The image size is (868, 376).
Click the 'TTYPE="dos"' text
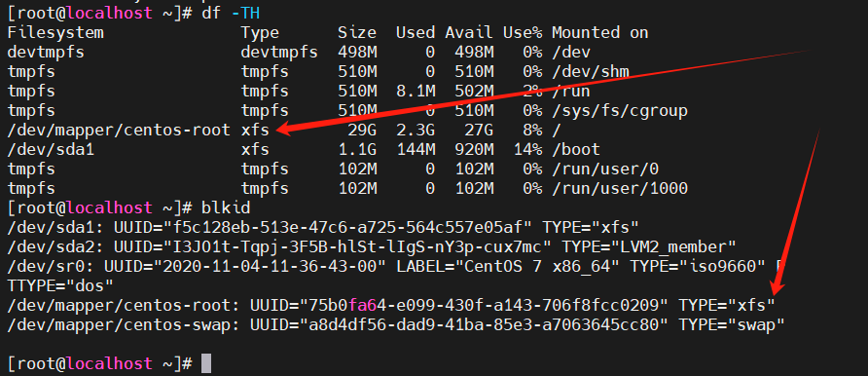click(x=60, y=285)
